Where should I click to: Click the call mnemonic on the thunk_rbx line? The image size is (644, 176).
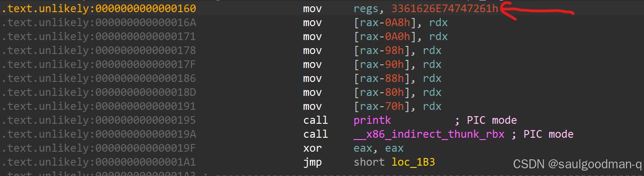tap(316, 134)
